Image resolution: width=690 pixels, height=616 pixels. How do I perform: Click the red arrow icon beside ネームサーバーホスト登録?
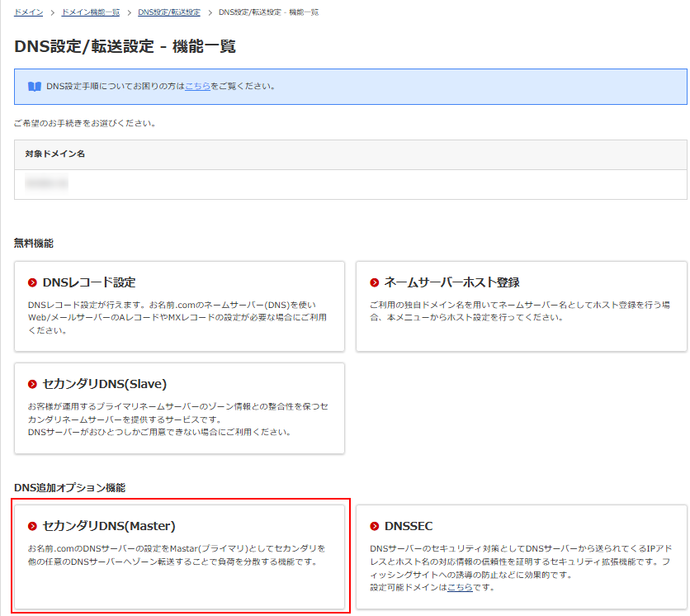pos(375,282)
